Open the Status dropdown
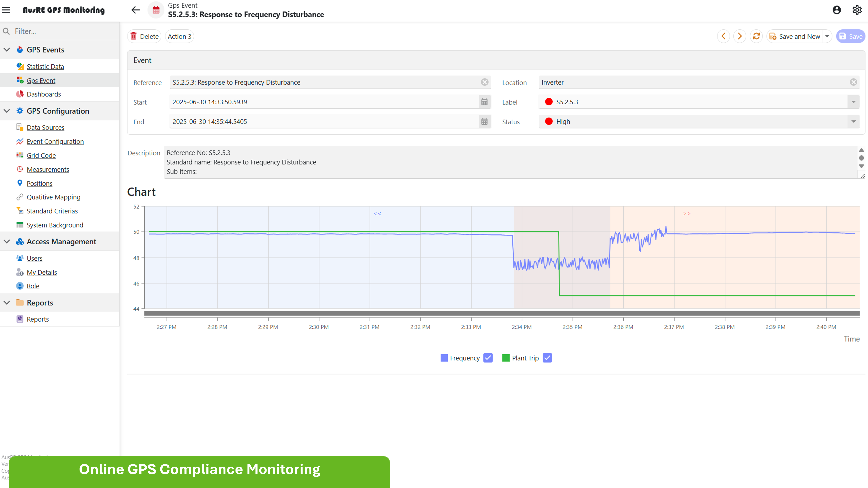 coord(853,122)
